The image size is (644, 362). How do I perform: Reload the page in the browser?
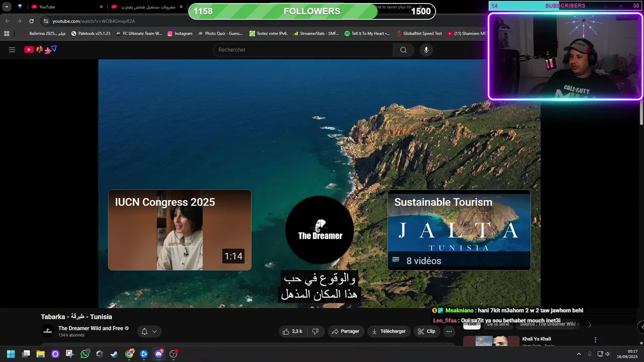(x=31, y=21)
